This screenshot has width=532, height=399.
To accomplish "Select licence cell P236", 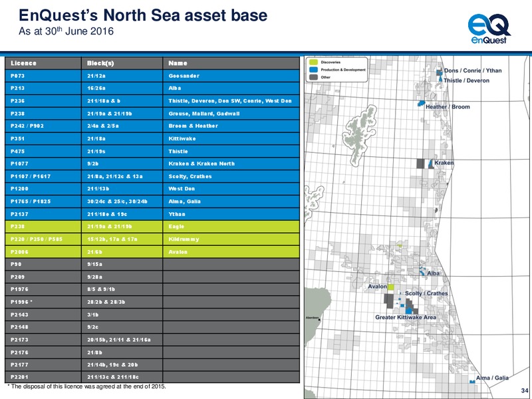I will pyautogui.click(x=43, y=101).
